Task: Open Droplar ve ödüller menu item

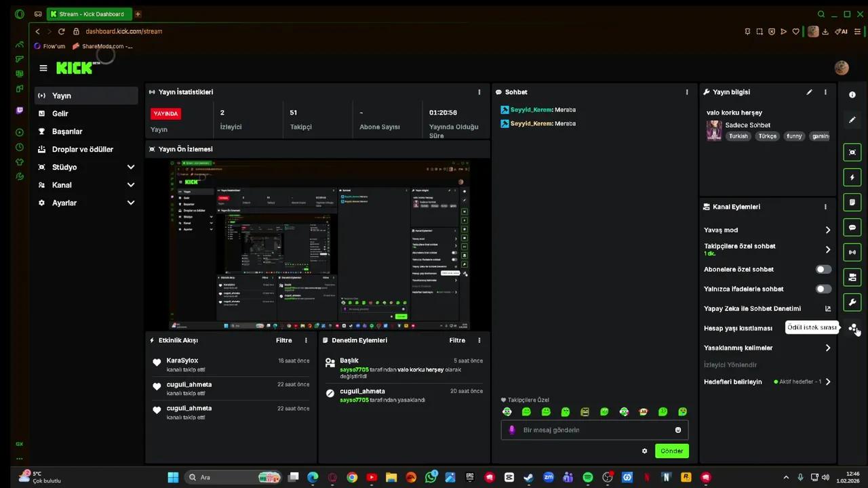Action: click(x=82, y=149)
